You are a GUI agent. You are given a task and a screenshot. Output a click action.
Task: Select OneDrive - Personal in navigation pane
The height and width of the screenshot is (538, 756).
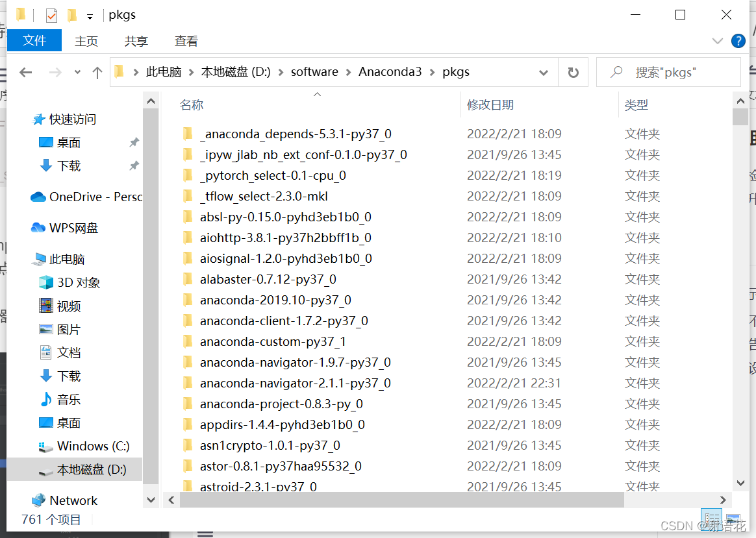(86, 197)
